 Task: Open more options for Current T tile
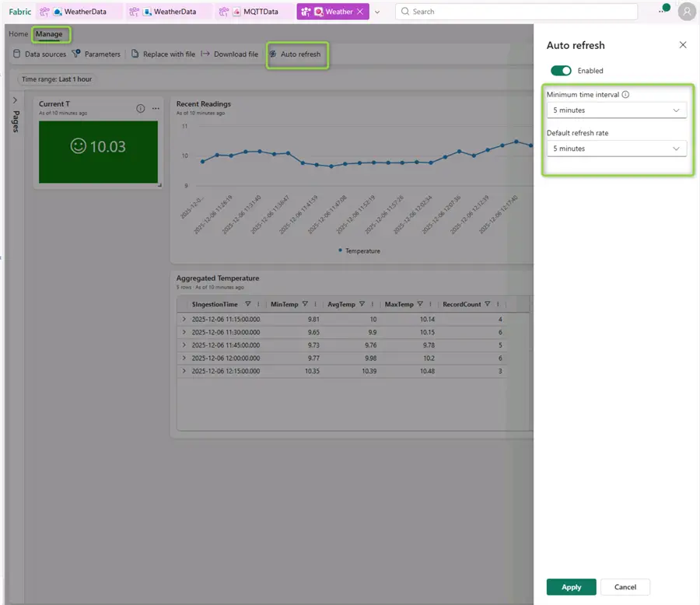156,109
